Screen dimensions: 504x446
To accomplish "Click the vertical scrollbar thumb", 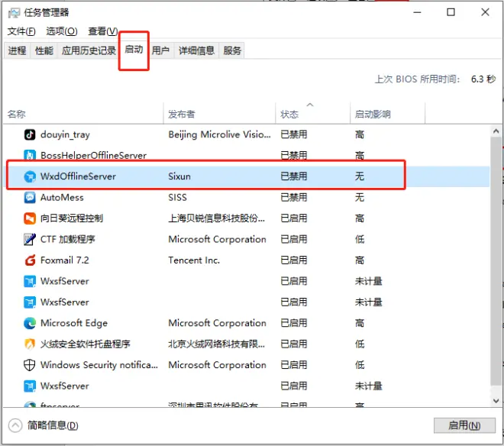I will (496, 260).
